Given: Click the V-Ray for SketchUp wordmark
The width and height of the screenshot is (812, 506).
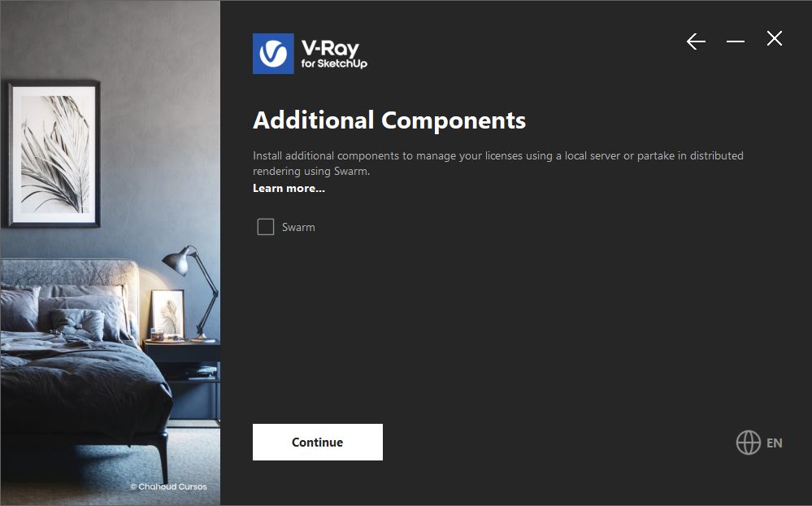Looking at the screenshot, I should (334, 54).
